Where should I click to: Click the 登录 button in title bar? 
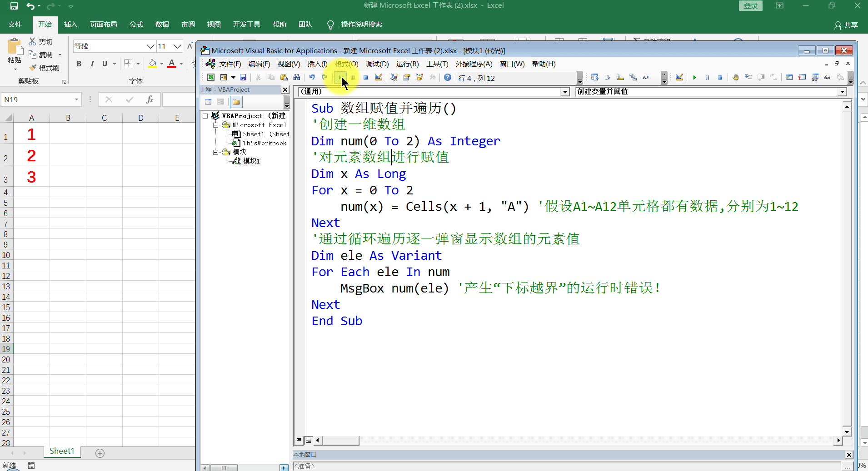tap(750, 6)
